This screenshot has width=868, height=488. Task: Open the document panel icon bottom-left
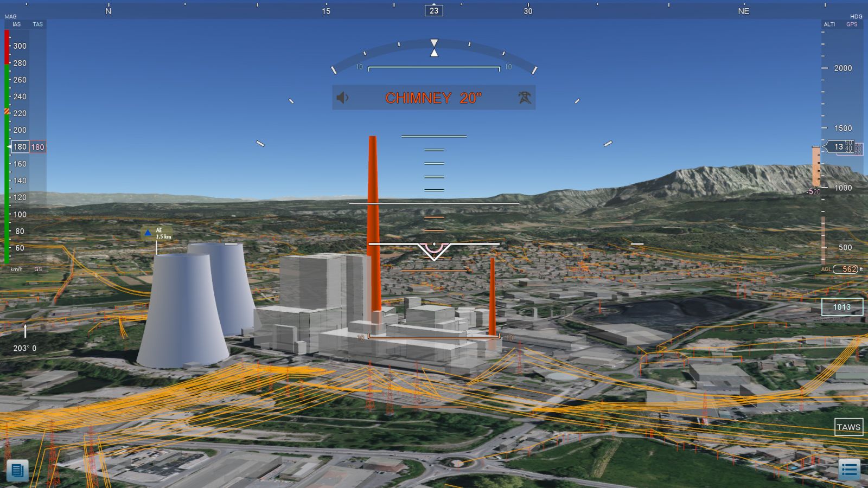click(17, 470)
